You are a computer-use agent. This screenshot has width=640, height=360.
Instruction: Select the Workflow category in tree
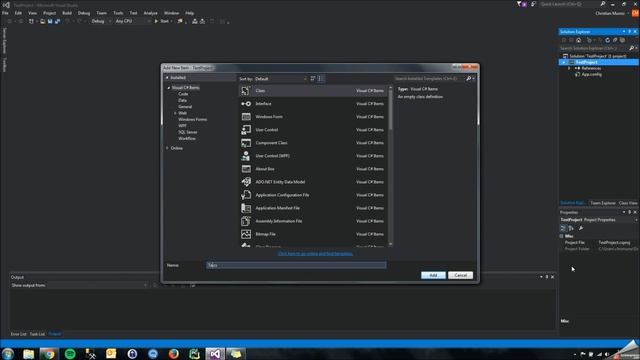187,139
